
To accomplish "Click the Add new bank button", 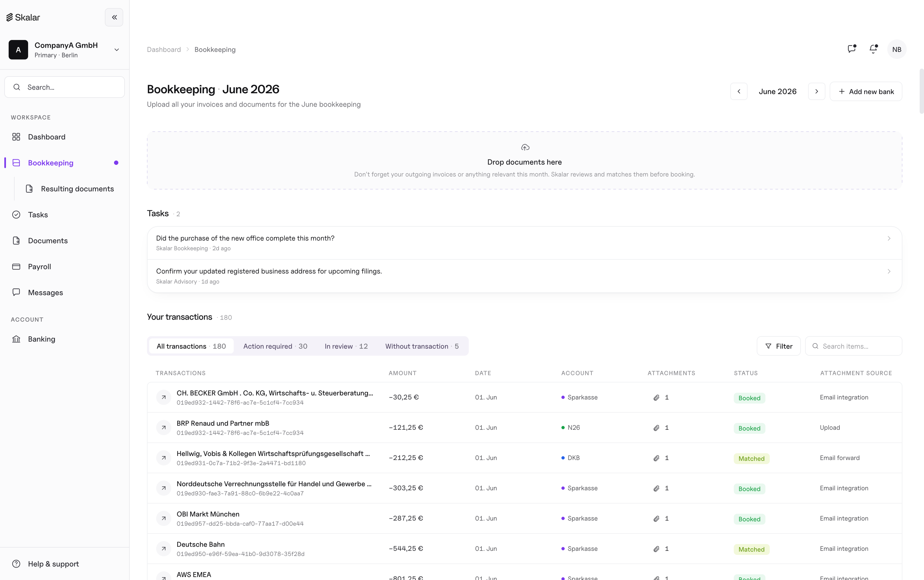I will point(866,91).
